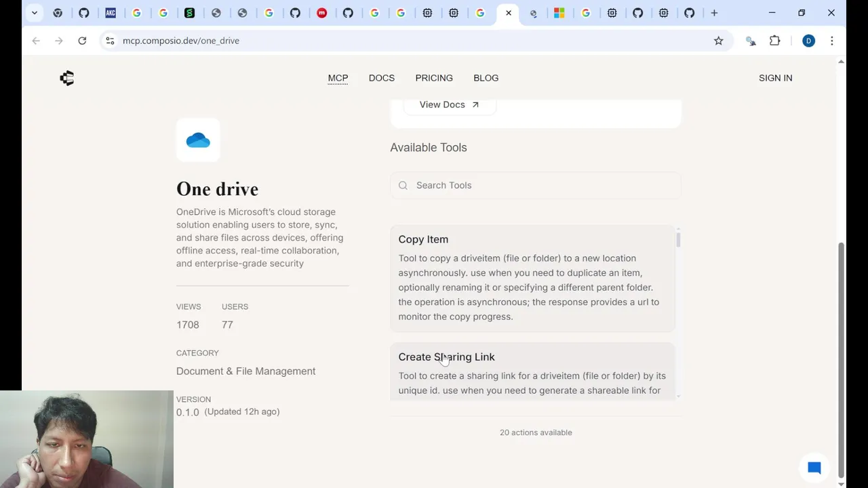The image size is (868, 488).
Task: Click SIGN IN
Action: coord(775,78)
